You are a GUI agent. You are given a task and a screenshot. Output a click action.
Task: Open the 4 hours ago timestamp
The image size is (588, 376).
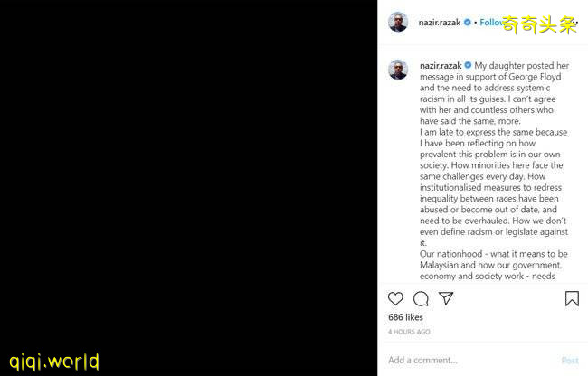pos(409,332)
